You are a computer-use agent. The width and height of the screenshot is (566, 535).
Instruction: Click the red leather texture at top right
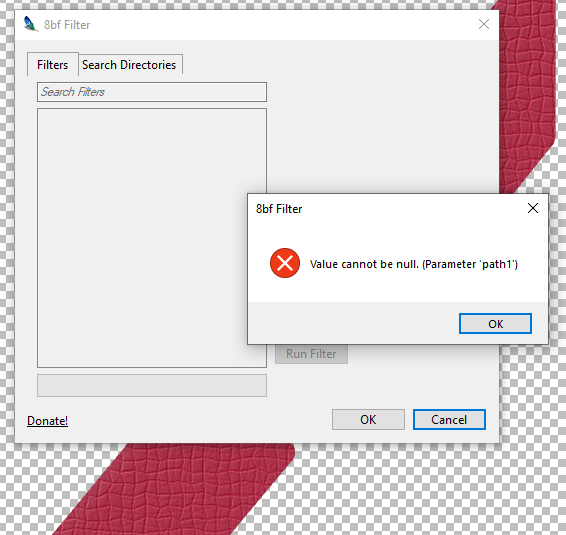click(x=525, y=90)
